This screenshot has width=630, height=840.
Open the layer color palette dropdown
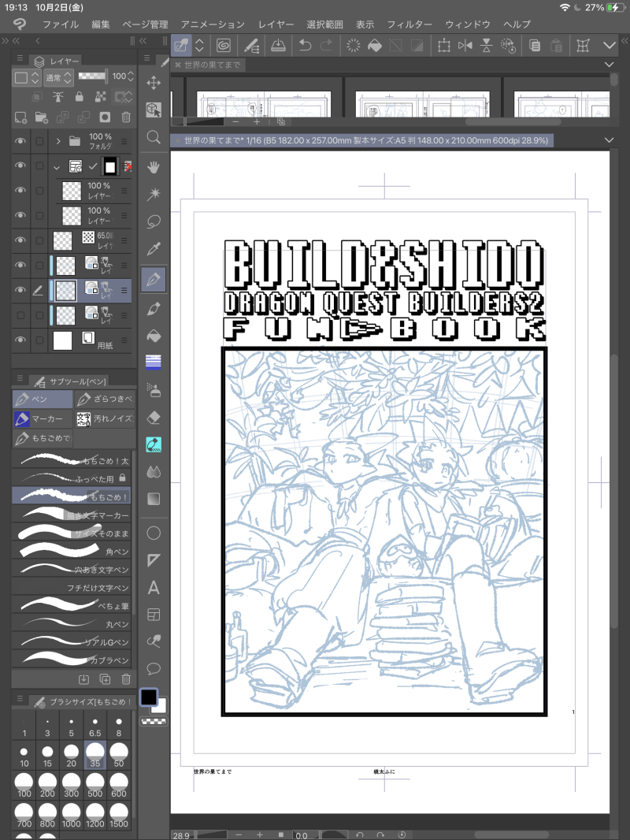coord(27,78)
